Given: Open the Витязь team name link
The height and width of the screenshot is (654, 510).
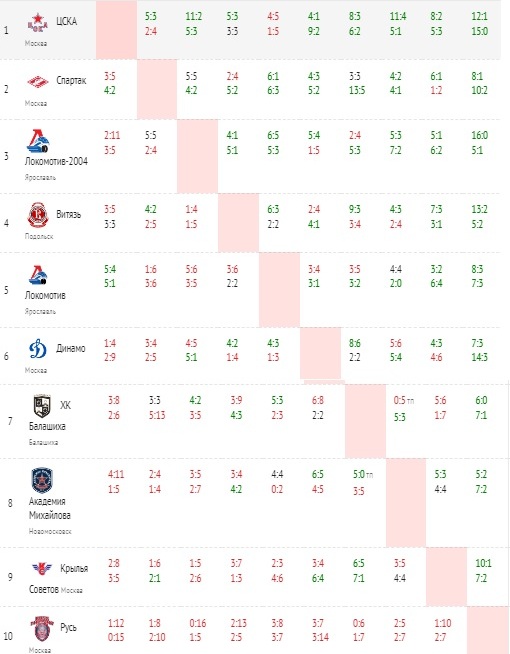Looking at the screenshot, I should coord(69,214).
